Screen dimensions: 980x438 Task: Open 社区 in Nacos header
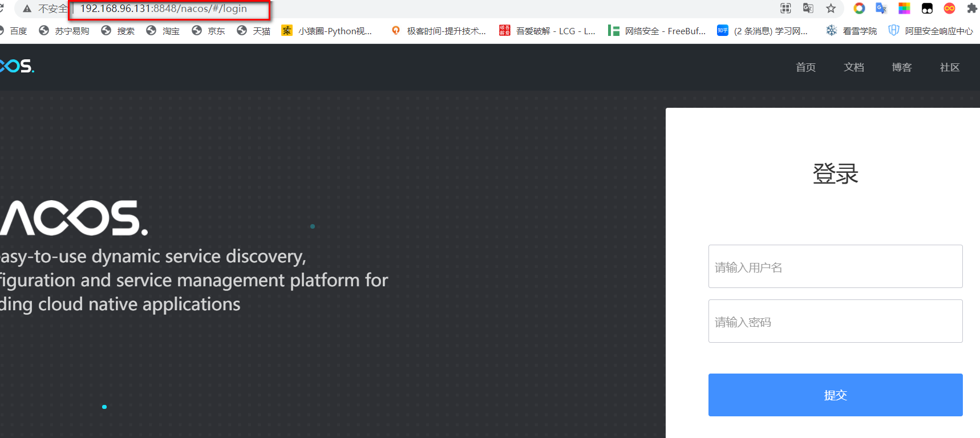coord(950,67)
